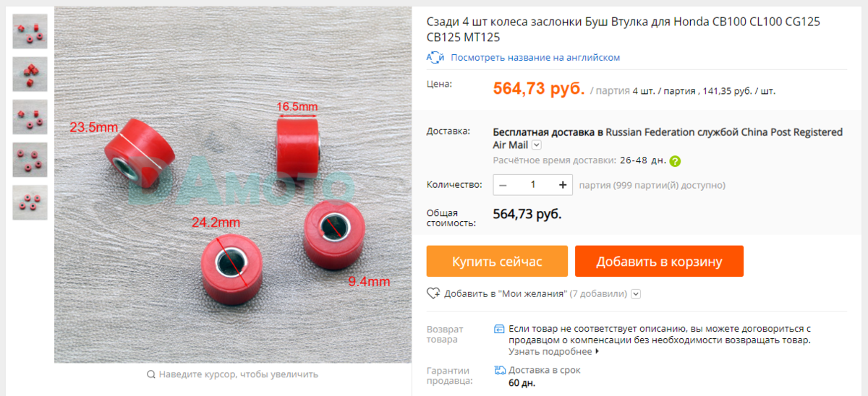
Task: Expand the wishlist options arrow
Action: coord(636,294)
